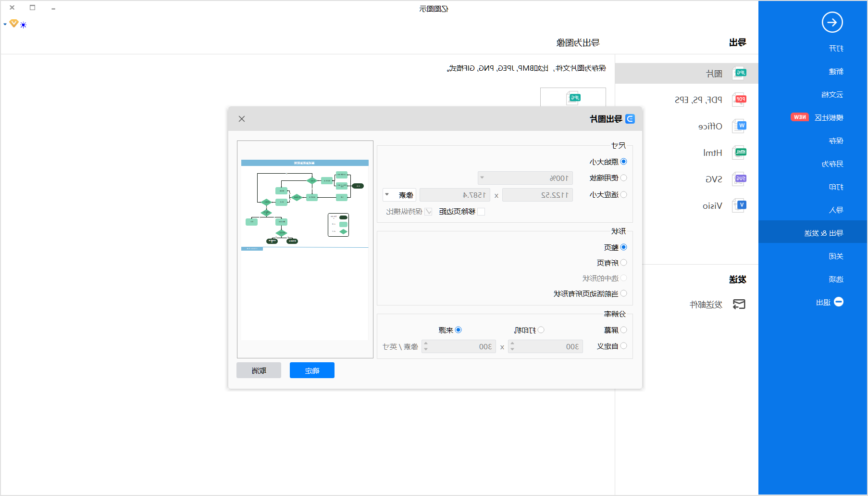Select the 当前活动页所有形状 radio button
The height and width of the screenshot is (496, 868).
pos(623,293)
